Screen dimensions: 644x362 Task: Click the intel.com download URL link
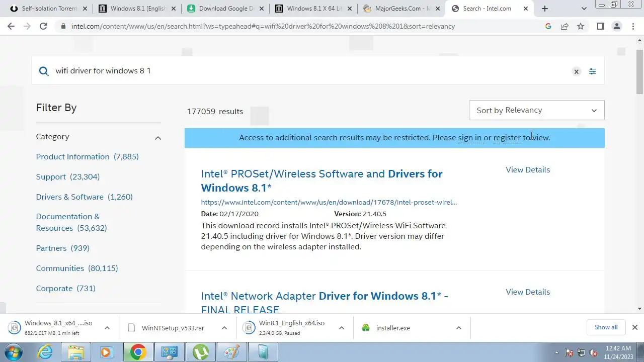click(x=329, y=203)
